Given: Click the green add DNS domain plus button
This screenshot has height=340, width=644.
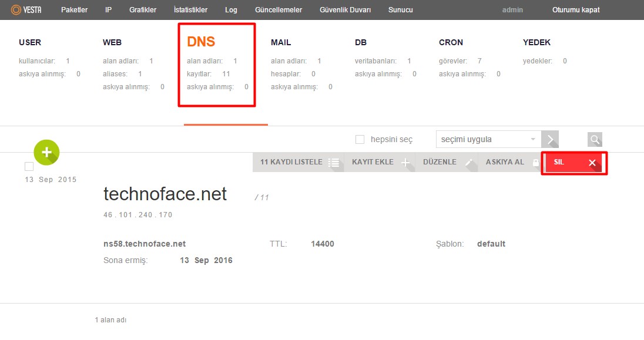Looking at the screenshot, I should point(46,152).
